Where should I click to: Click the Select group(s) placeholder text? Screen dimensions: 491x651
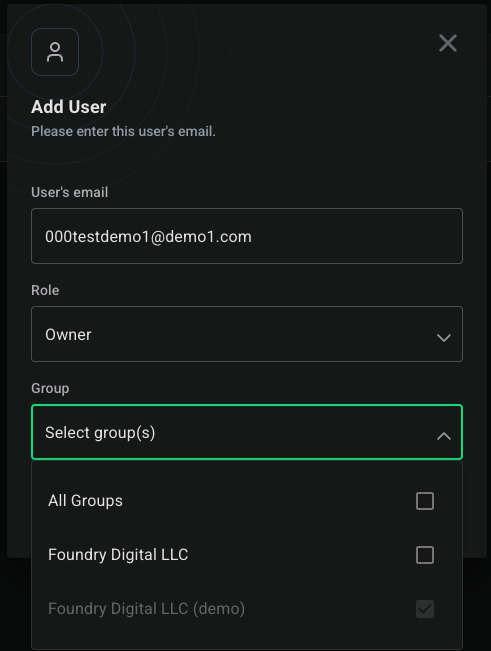tap(100, 433)
